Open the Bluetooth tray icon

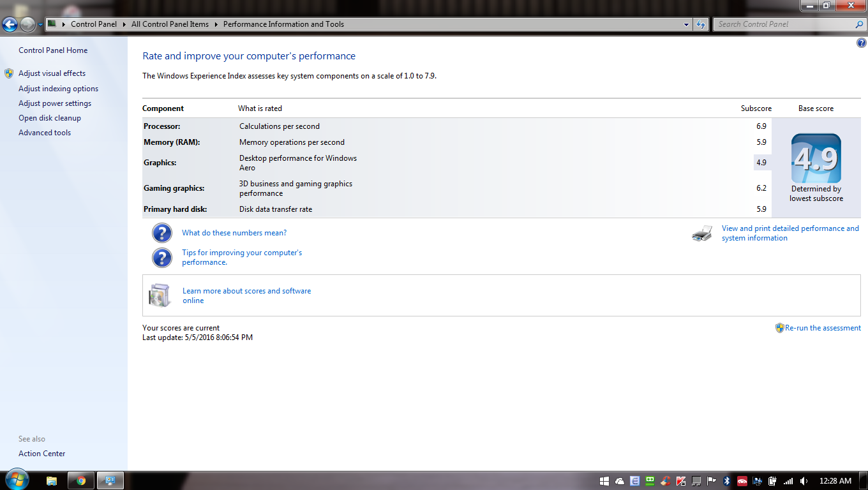click(727, 481)
